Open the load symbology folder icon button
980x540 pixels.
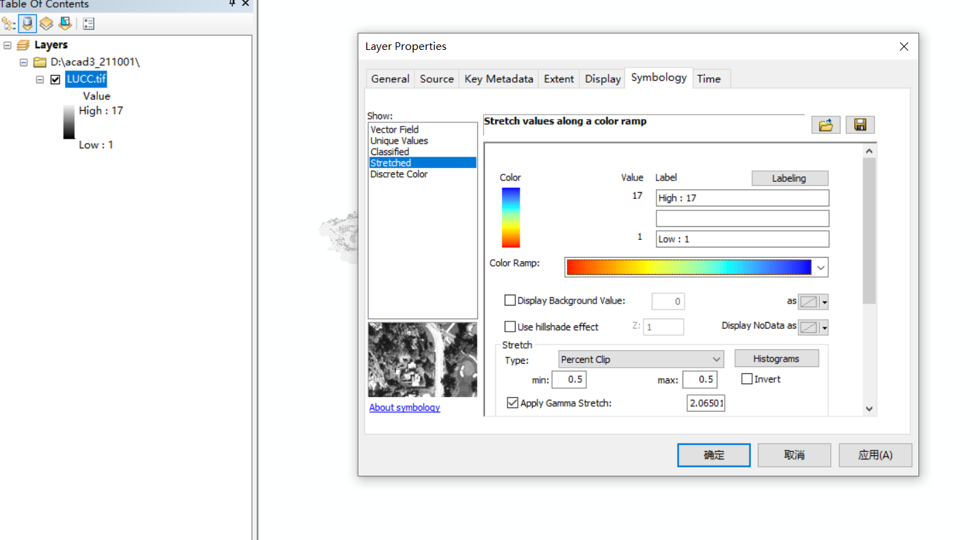click(825, 124)
